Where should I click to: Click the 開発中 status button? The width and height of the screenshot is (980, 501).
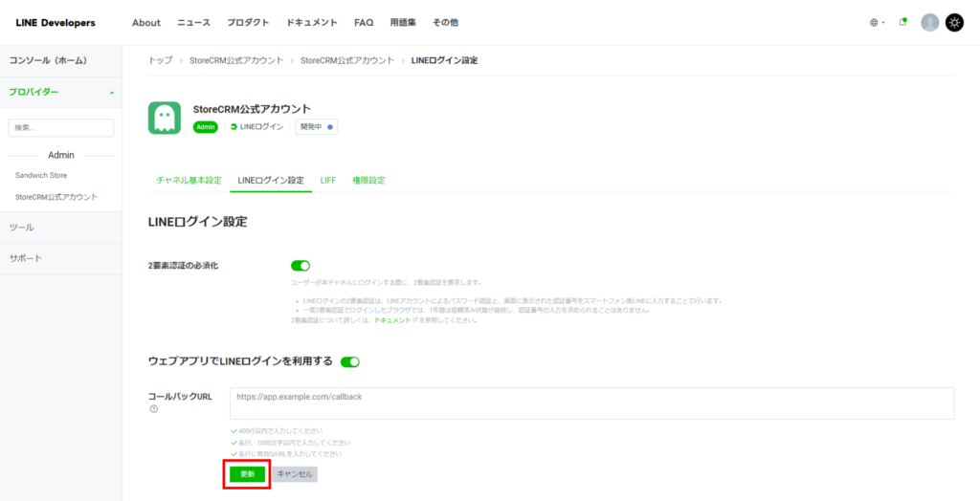[x=316, y=127]
